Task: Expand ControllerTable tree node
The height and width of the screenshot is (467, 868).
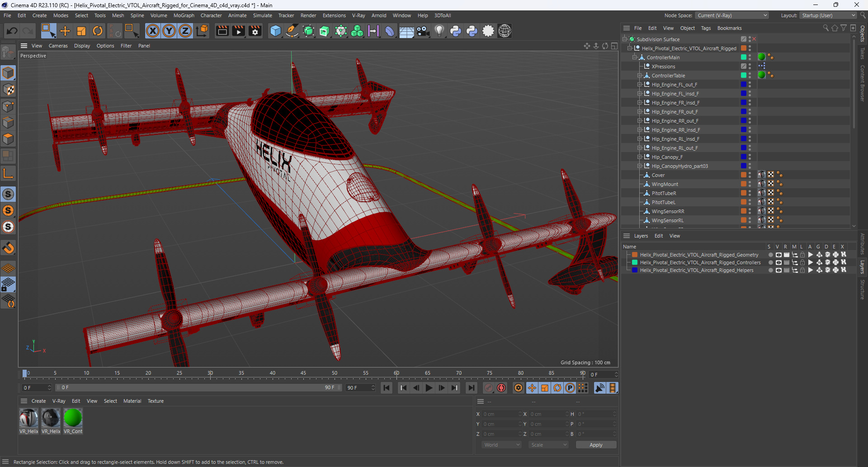Action: [x=639, y=76]
